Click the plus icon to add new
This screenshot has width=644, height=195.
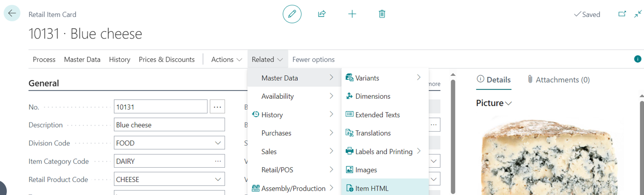pos(352,14)
